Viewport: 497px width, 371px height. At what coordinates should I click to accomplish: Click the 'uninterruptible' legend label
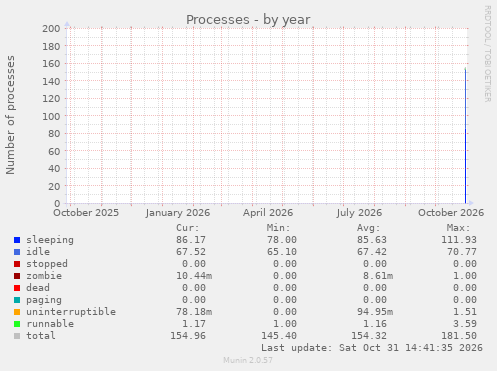coord(71,312)
